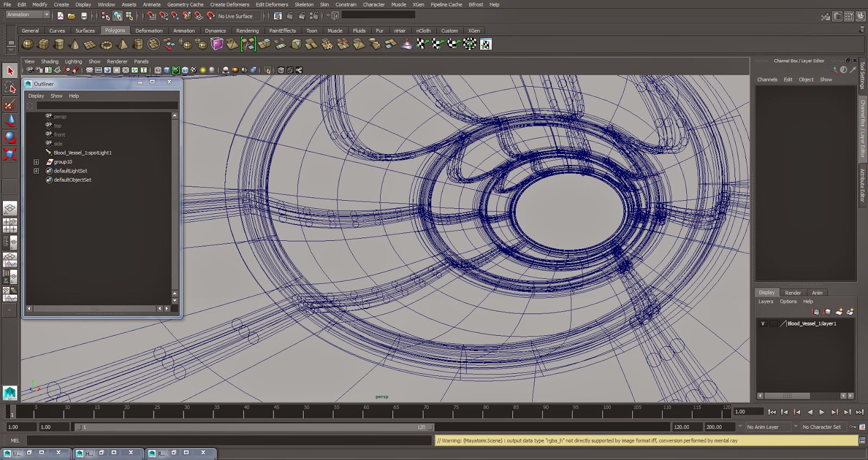Select Blood_Vessel_1:spotLight1 in the Outliner

point(82,153)
